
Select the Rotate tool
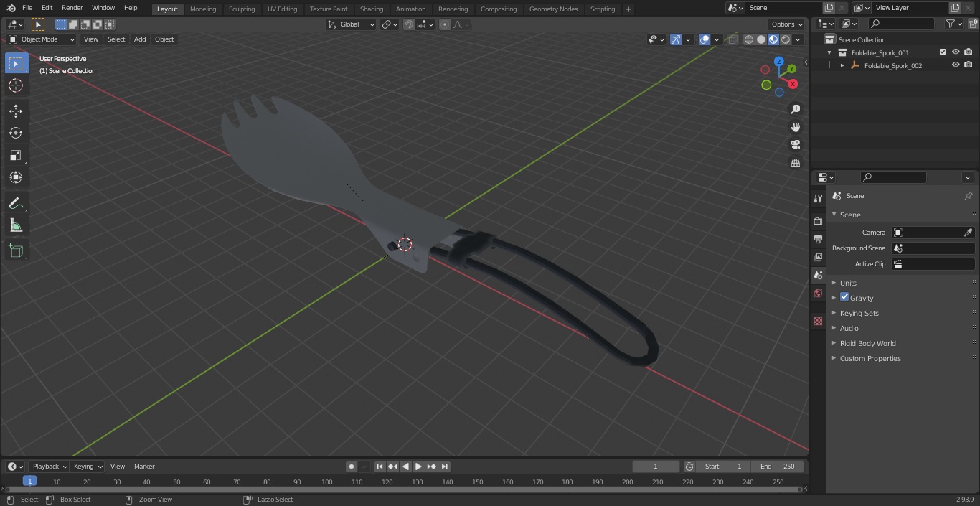[x=16, y=133]
